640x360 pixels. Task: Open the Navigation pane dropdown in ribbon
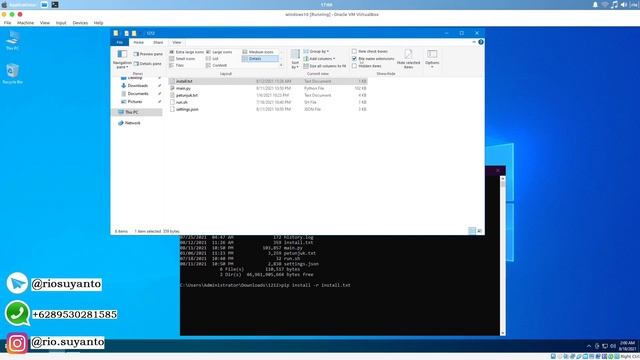tap(122, 59)
